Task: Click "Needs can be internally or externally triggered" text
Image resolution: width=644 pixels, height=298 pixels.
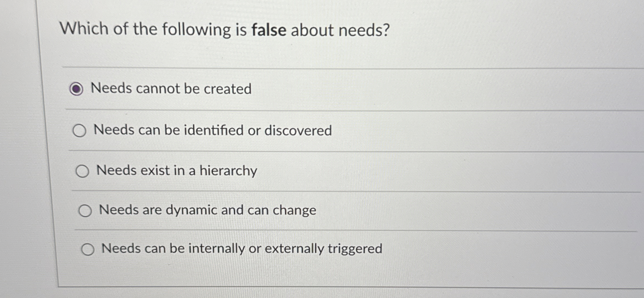Action: (x=241, y=248)
